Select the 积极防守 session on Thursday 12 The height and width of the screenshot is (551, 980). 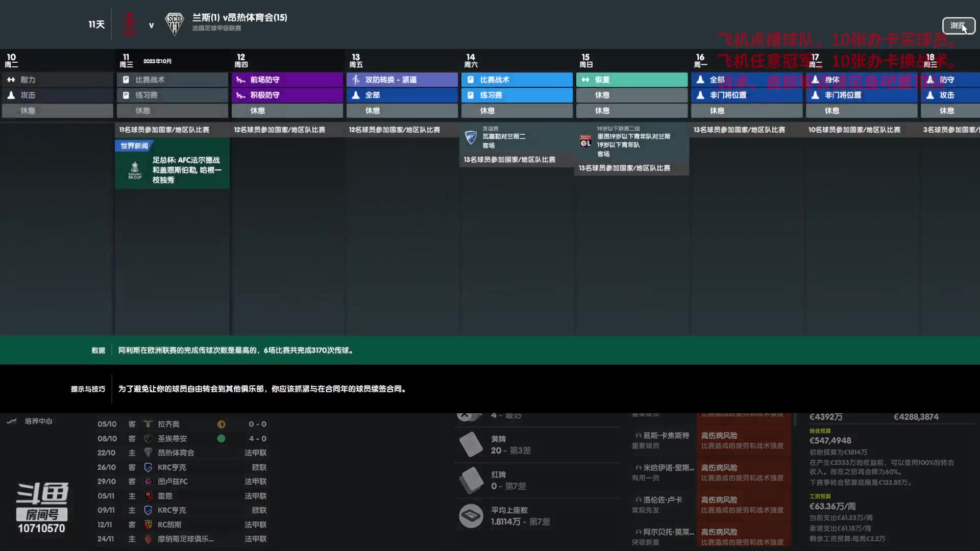click(287, 95)
